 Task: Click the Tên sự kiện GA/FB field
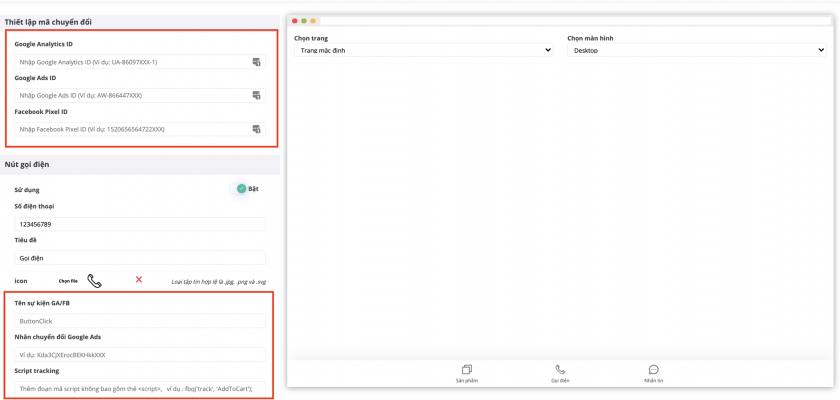[x=140, y=321]
